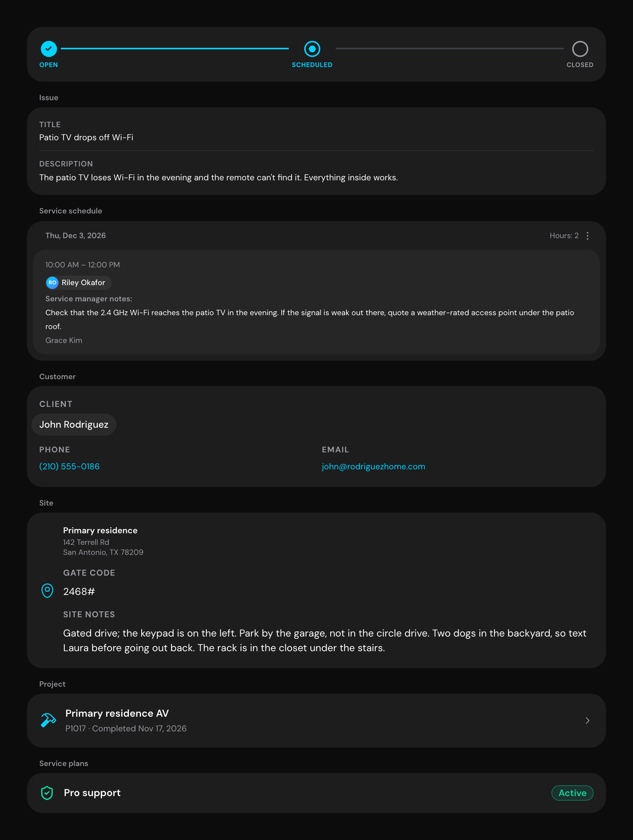Click the hammer project icon
Image resolution: width=633 pixels, height=840 pixels.
[49, 720]
